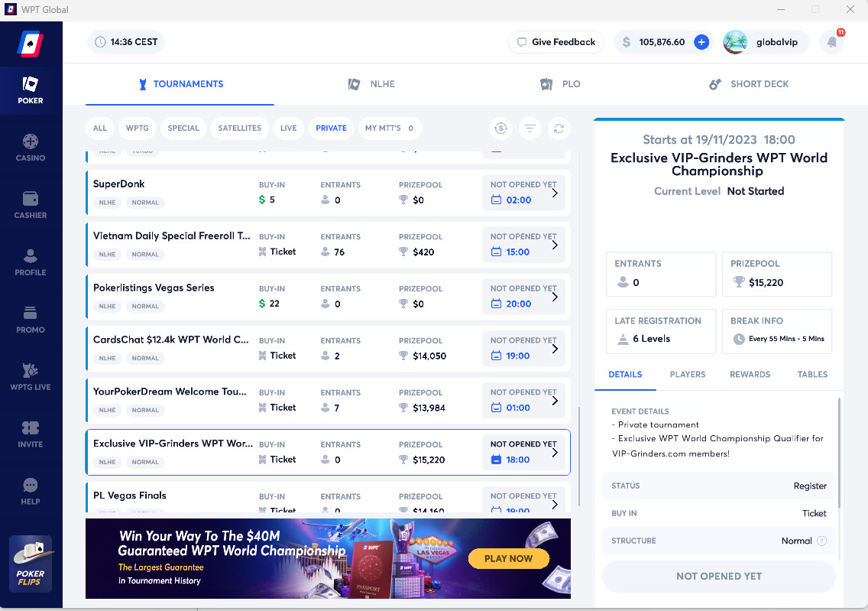Click the Every 55 Mins - 5 Mins break info
Screen dimensions: 868x611
(786, 339)
